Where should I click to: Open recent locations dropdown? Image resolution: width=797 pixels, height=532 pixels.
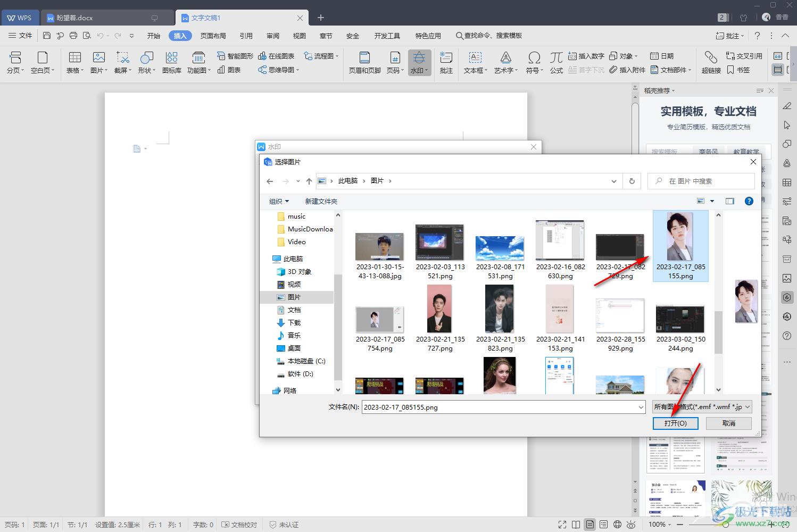click(x=298, y=181)
